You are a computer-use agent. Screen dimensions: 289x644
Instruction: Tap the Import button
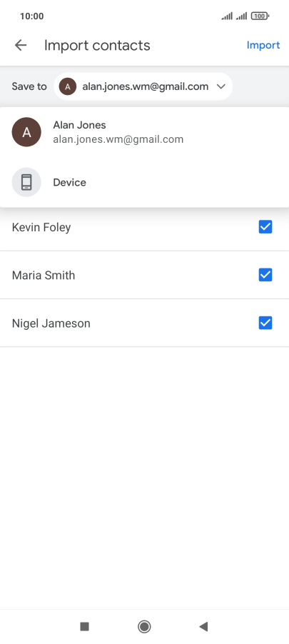point(263,45)
